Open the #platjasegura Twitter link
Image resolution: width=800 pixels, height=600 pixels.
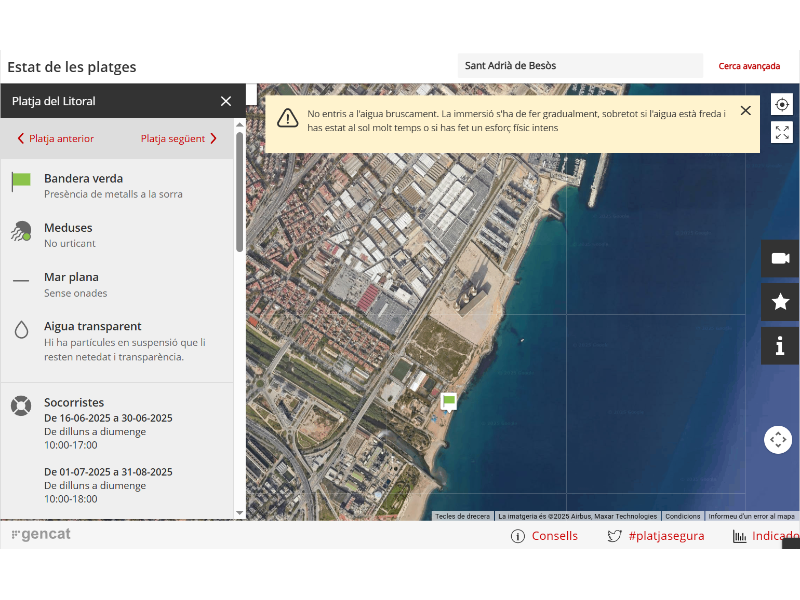pyautogui.click(x=657, y=536)
